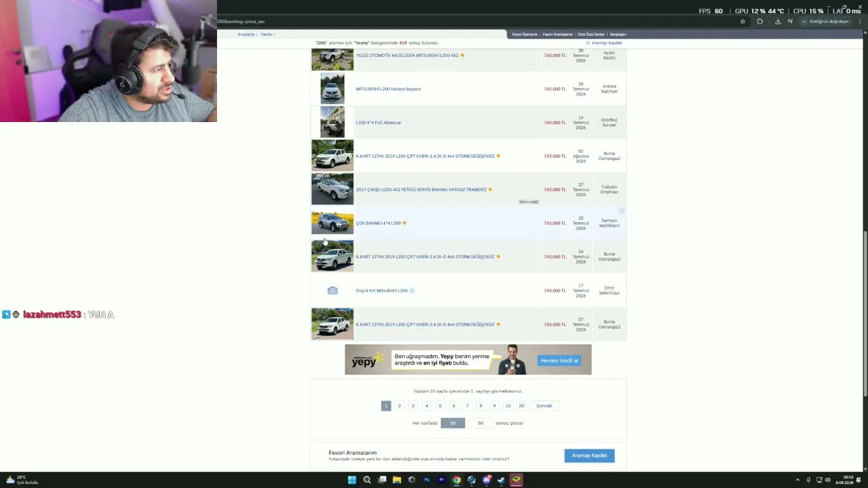This screenshot has width=868, height=488.
Task: Open MİTSUBİSHİ L200 Hatasız boyasız listing
Action: click(389, 89)
